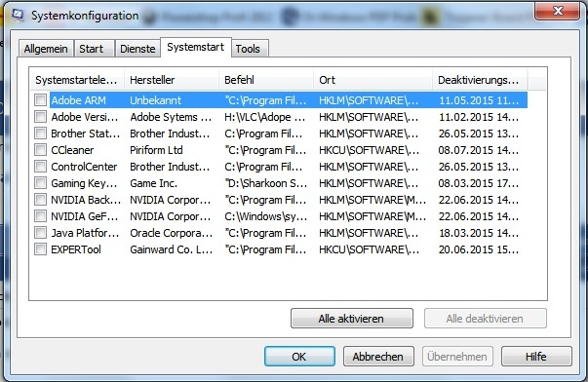Click Abbrechen to cancel
Image resolution: width=588 pixels, height=382 pixels.
378,356
